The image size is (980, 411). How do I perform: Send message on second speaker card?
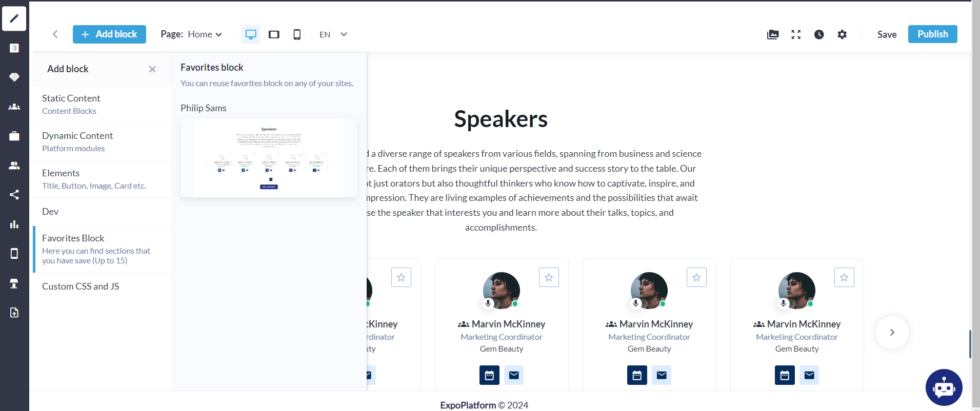pyautogui.click(x=514, y=375)
